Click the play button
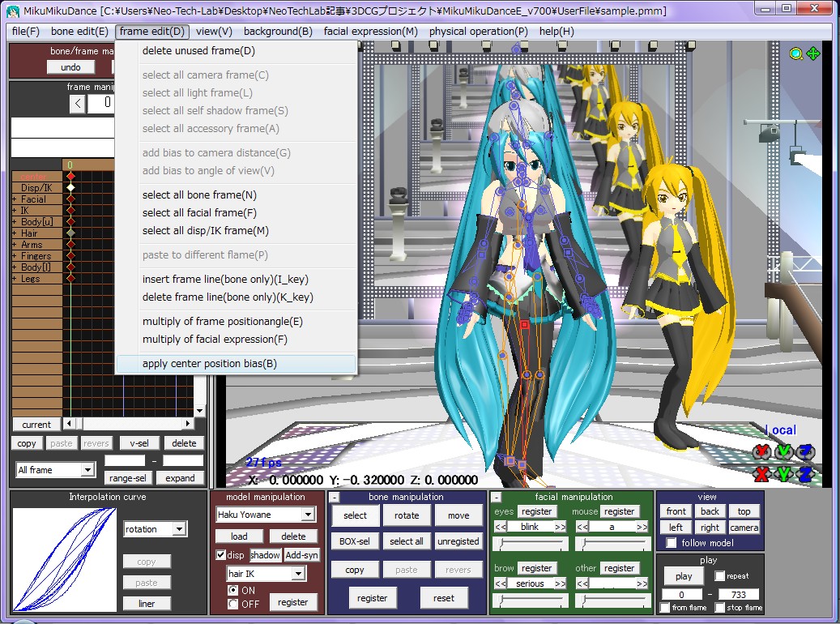Image resolution: width=840 pixels, height=624 pixels. coord(684,576)
